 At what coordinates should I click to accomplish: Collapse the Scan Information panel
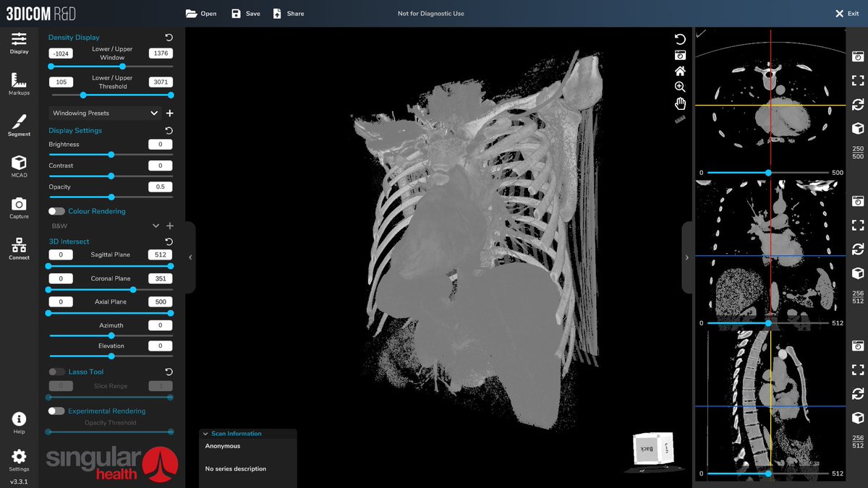click(206, 434)
